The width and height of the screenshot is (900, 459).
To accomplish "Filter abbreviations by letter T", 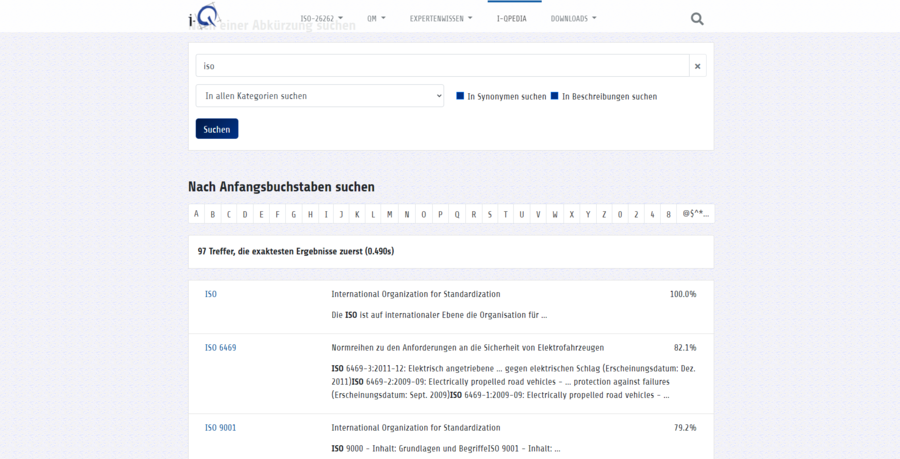I will (x=506, y=214).
